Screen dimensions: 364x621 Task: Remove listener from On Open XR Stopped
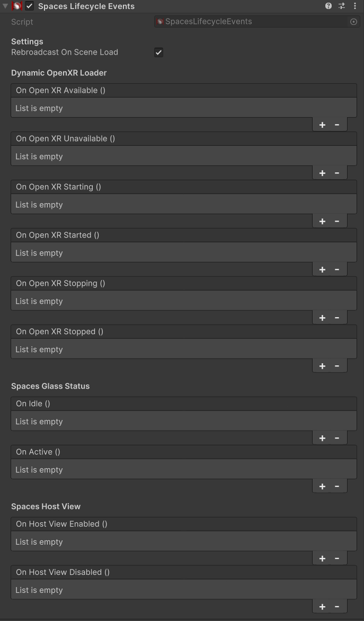tap(337, 366)
